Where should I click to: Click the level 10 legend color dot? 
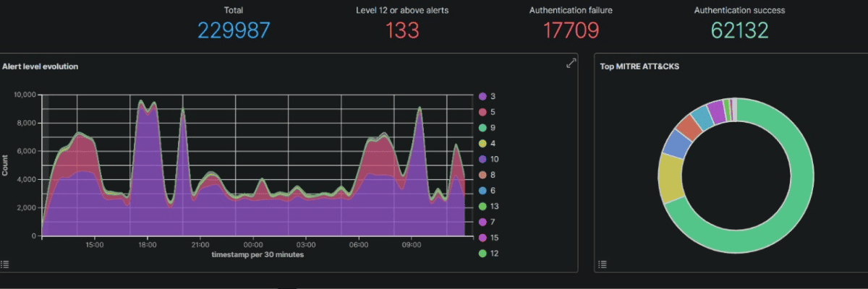pyautogui.click(x=482, y=159)
